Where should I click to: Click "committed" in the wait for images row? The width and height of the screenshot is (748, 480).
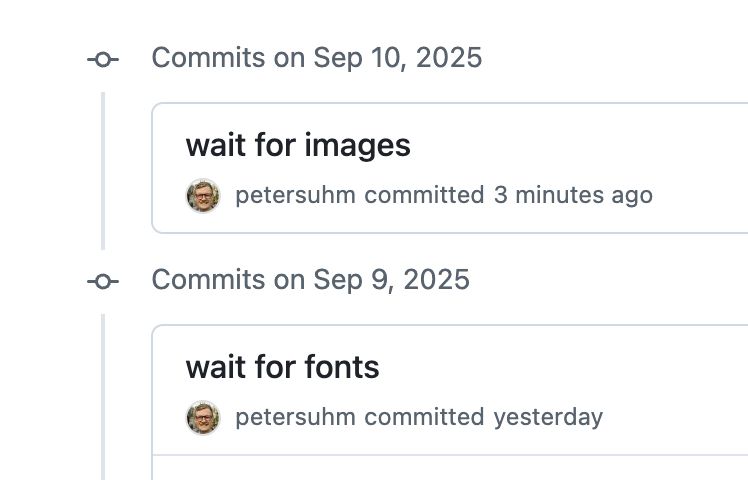(x=424, y=195)
